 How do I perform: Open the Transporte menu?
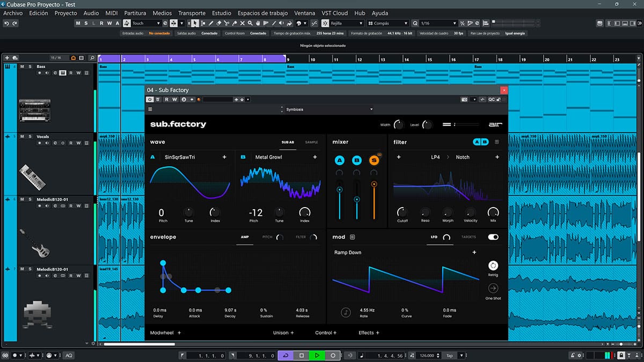[x=192, y=13]
